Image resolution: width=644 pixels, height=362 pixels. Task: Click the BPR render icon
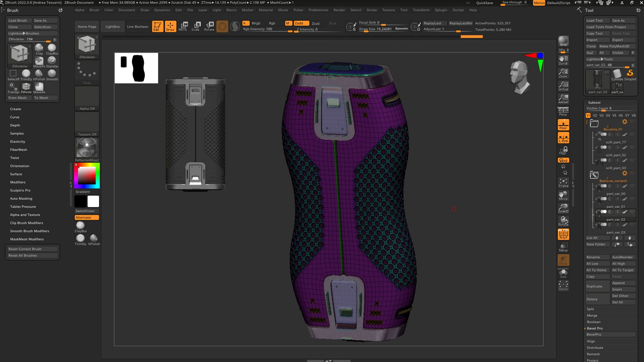pyautogui.click(x=563, y=42)
